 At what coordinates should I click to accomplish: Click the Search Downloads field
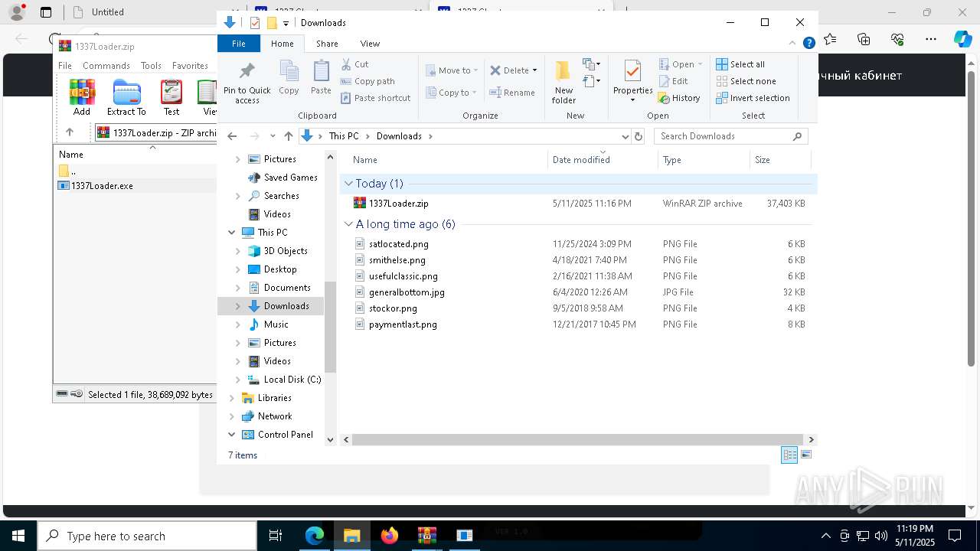point(730,136)
